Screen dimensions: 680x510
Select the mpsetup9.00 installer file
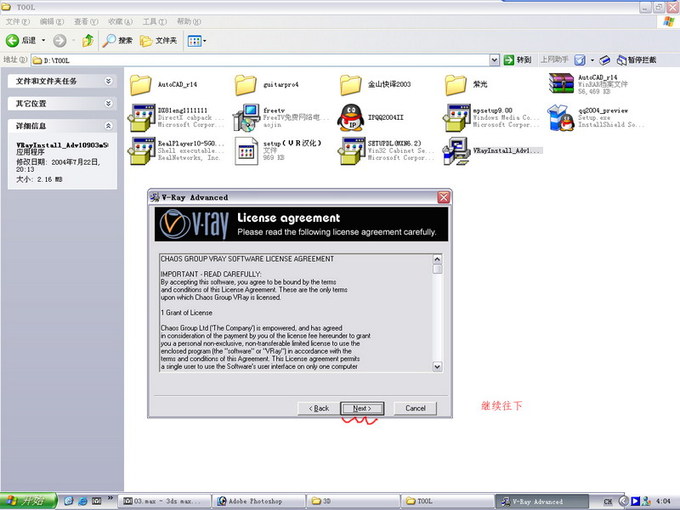click(491, 118)
